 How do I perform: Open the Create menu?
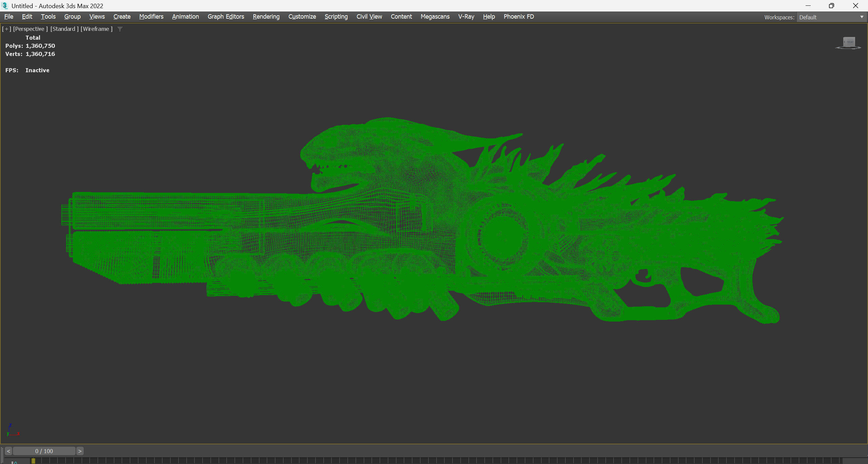(122, 17)
